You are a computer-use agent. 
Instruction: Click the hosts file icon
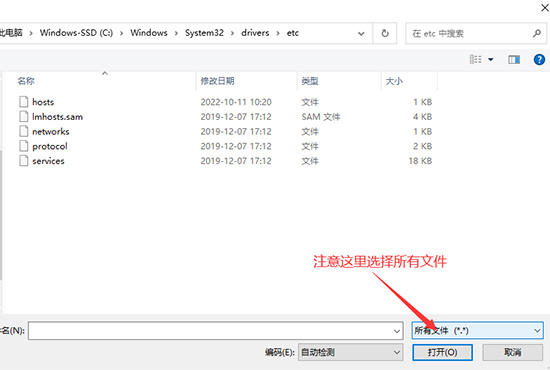pyautogui.click(x=24, y=102)
